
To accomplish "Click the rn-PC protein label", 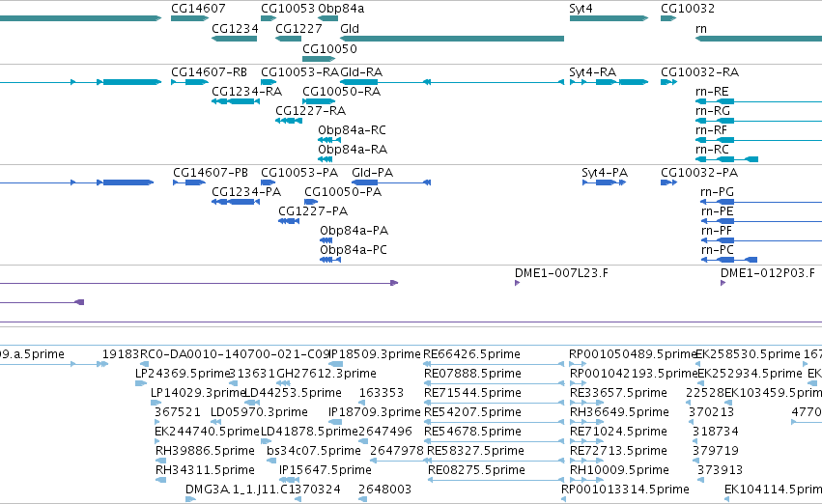I will coord(717,250).
